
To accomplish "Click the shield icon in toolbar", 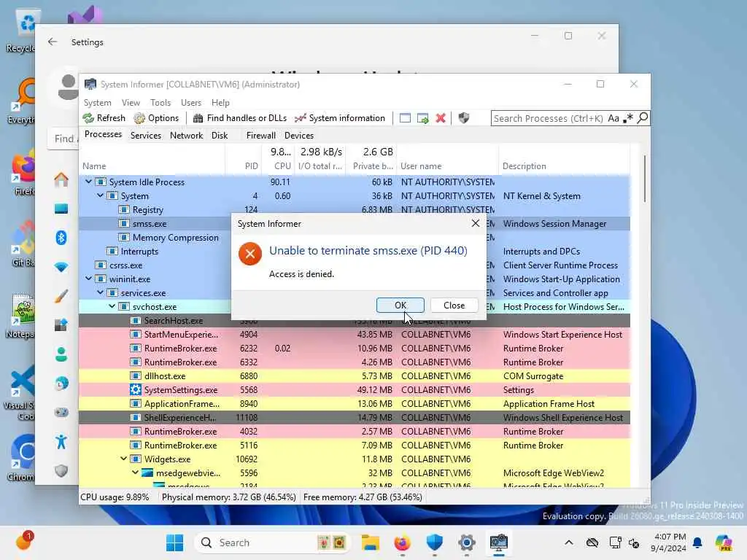I will tap(463, 117).
